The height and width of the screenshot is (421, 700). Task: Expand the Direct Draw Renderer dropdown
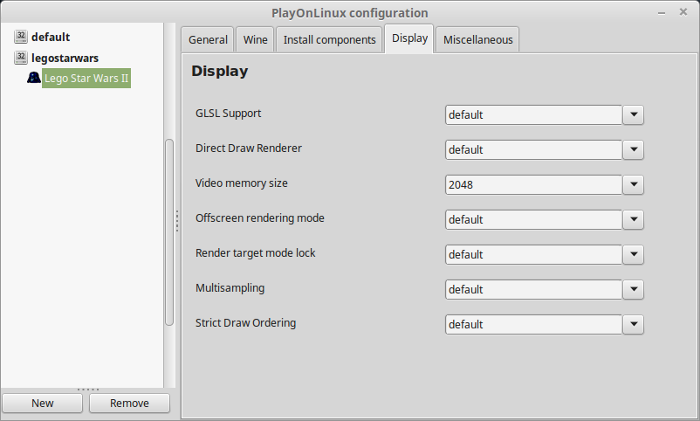click(633, 150)
